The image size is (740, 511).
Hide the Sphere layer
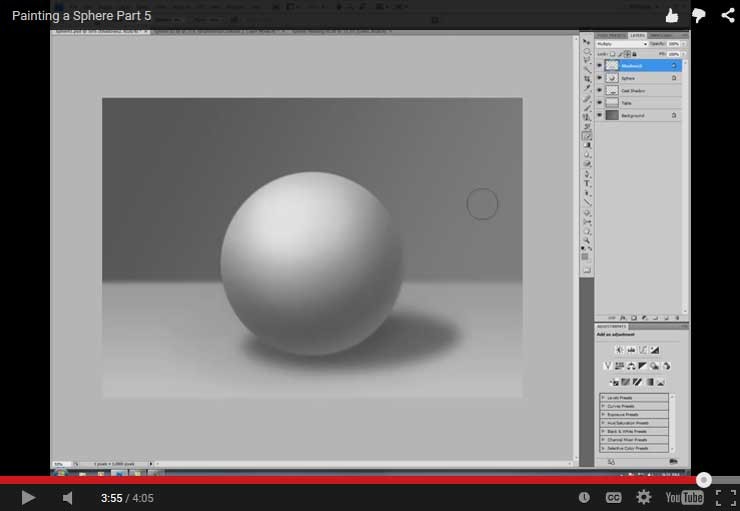[x=599, y=78]
